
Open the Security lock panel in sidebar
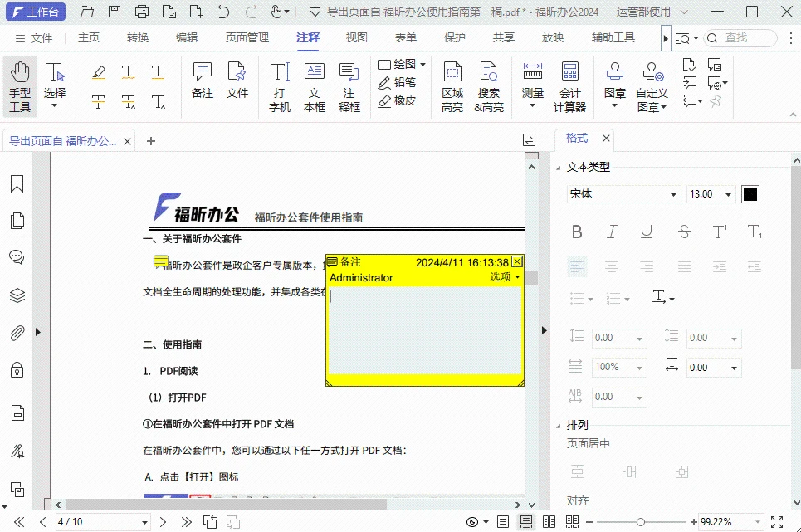(x=17, y=369)
